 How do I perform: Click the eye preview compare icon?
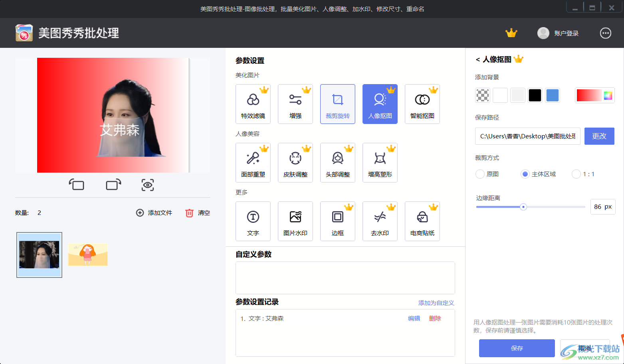(148, 185)
